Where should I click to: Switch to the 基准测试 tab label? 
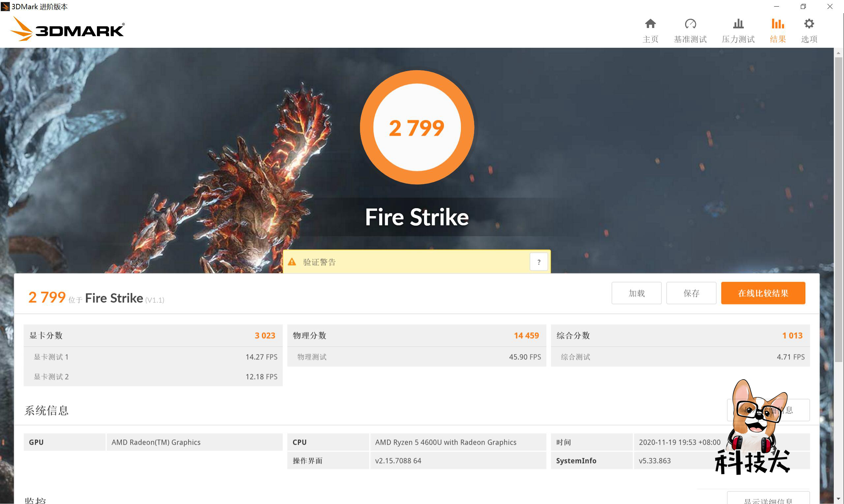point(690,40)
